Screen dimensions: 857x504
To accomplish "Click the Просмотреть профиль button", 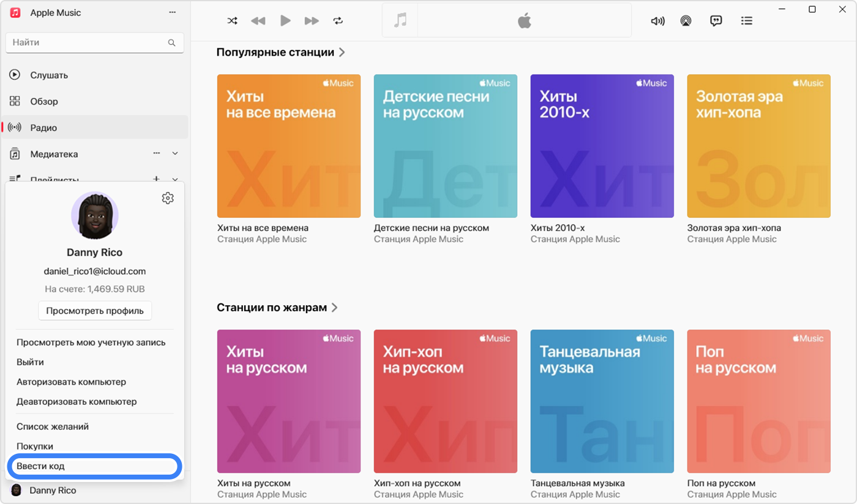I will [95, 311].
